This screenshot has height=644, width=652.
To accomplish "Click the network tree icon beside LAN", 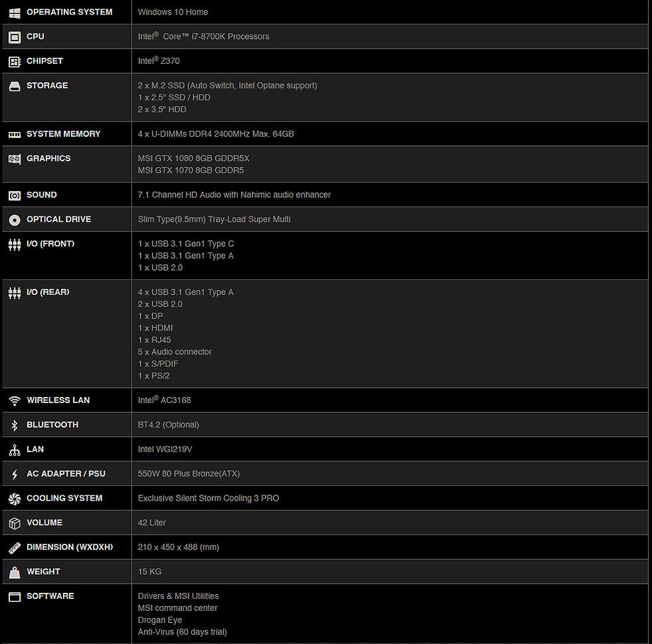I will tap(15, 450).
